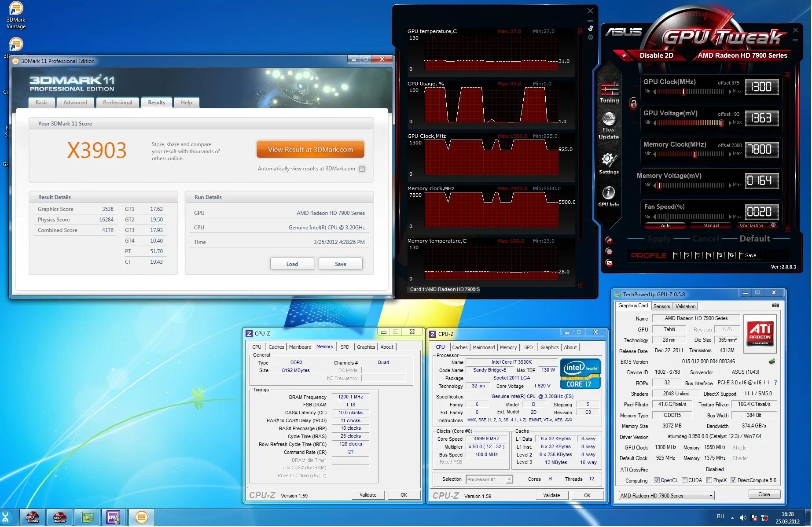Click the Save button in Run Details
This screenshot has height=527, width=812.
340,264
